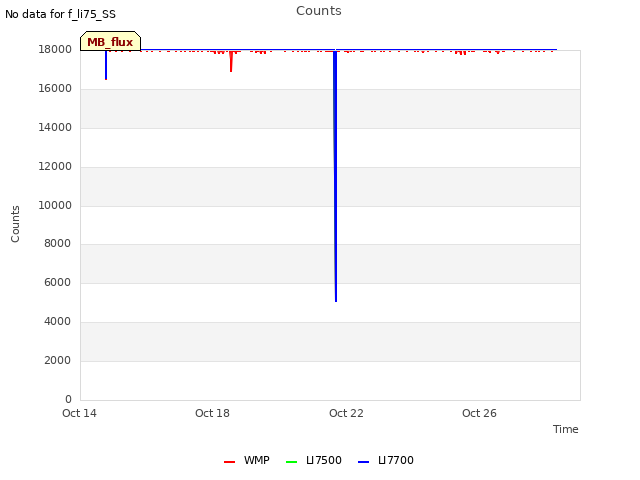
Task: Toggle the LI7500 series in the legend
Action: tap(314, 460)
